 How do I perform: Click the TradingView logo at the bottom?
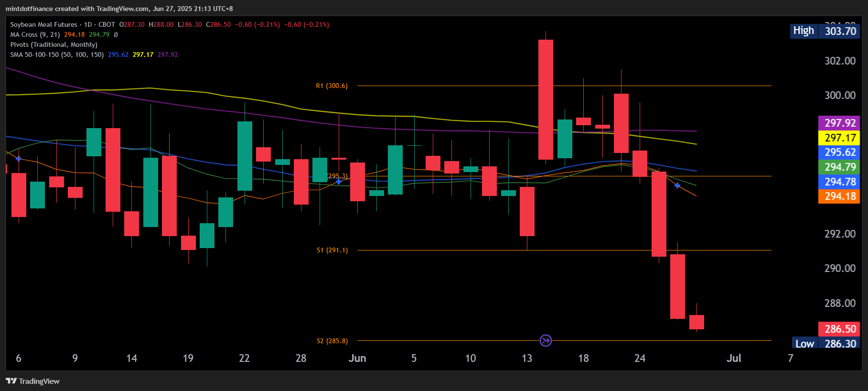point(32,381)
